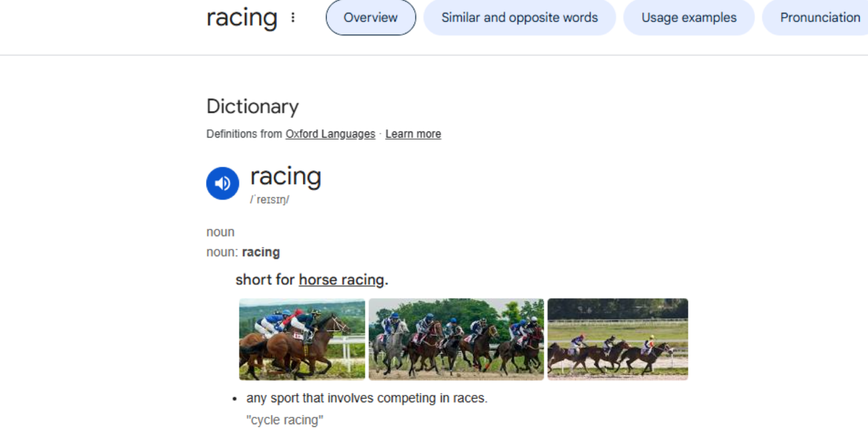Click the racing headword beside the speaker
Screen dimensions: 868x434
(x=285, y=176)
